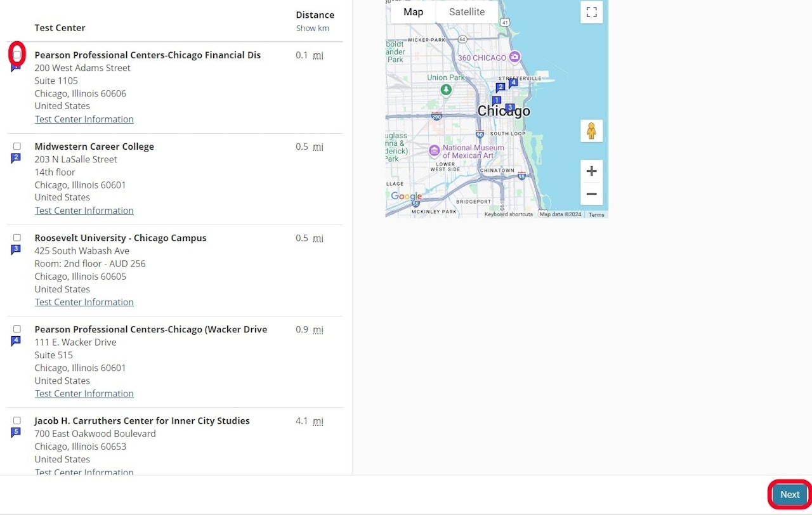Click the Union Park green marker

coord(446,89)
